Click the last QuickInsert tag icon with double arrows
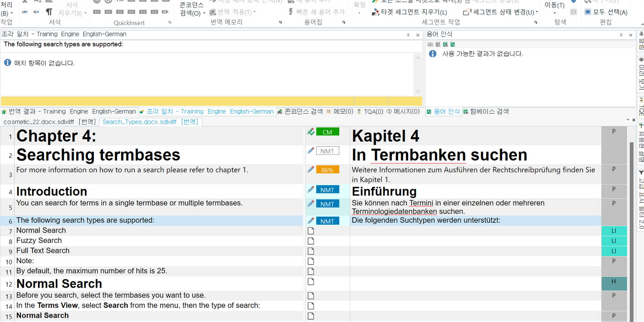This screenshot has height=322, width=644. click(x=165, y=12)
